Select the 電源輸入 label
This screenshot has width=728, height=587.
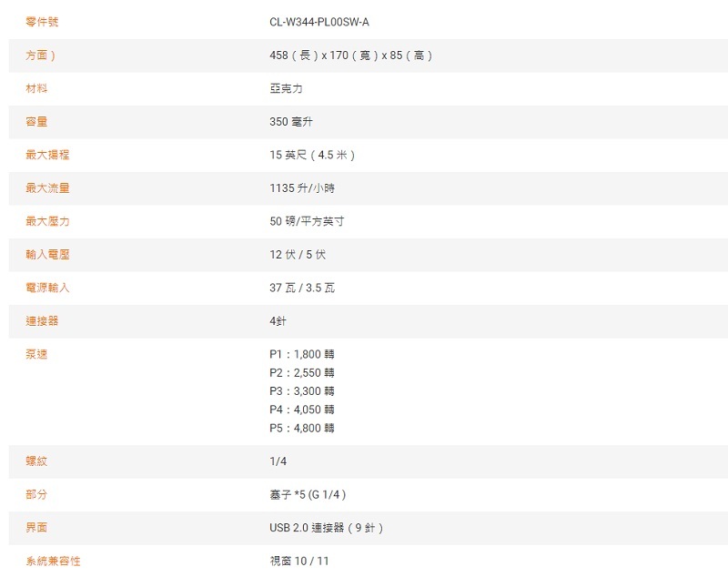[47, 288]
